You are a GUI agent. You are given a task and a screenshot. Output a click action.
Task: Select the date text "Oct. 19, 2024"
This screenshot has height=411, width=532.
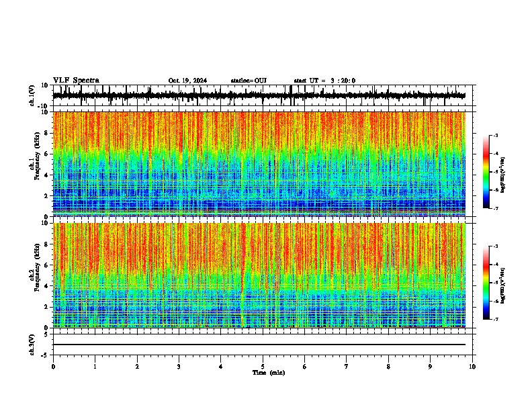pyautogui.click(x=187, y=81)
